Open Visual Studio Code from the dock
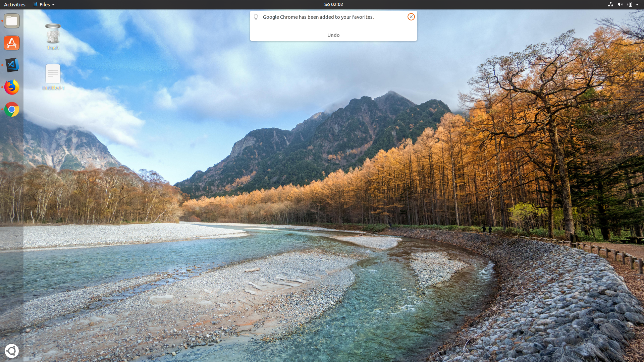644x362 pixels. 12,65
